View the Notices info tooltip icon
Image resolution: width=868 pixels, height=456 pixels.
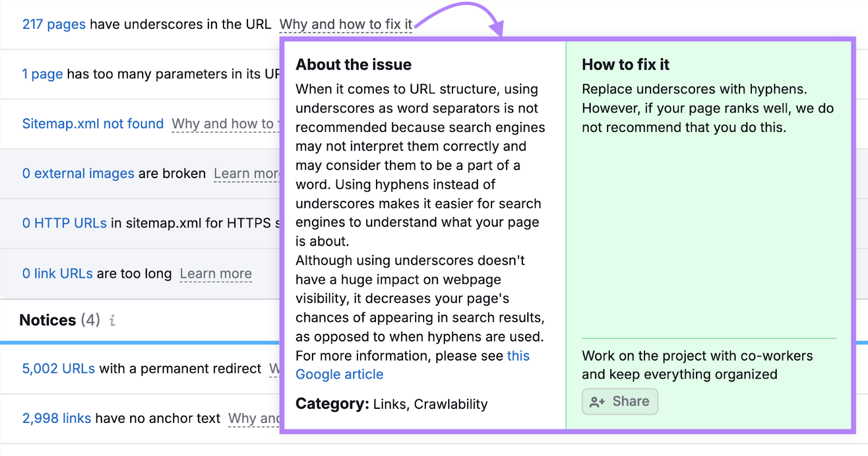pyautogui.click(x=112, y=321)
